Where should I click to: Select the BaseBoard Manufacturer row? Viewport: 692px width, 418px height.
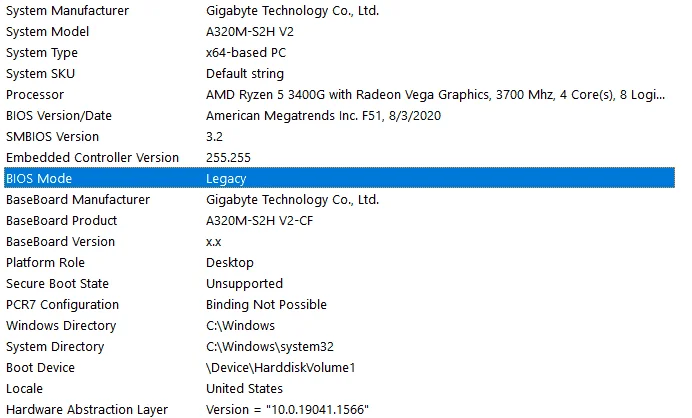339,200
